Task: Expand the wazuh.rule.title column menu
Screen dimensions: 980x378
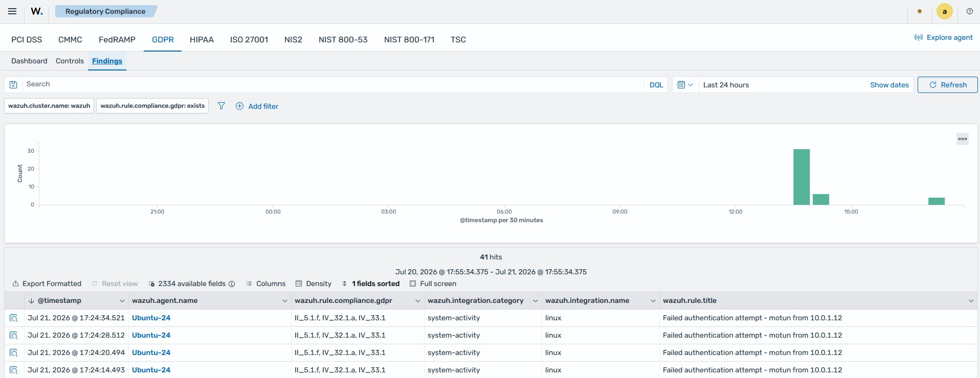Action: click(971, 301)
